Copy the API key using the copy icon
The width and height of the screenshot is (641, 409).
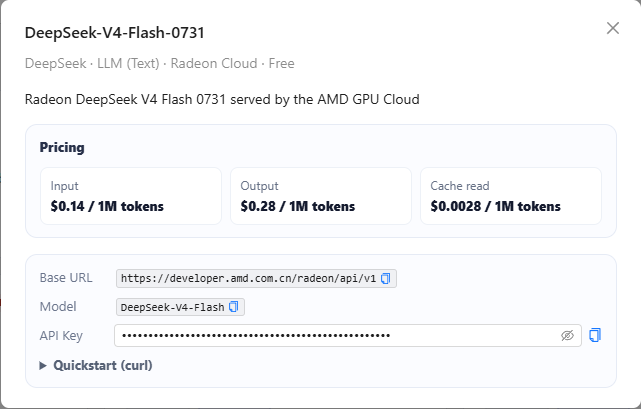point(595,335)
